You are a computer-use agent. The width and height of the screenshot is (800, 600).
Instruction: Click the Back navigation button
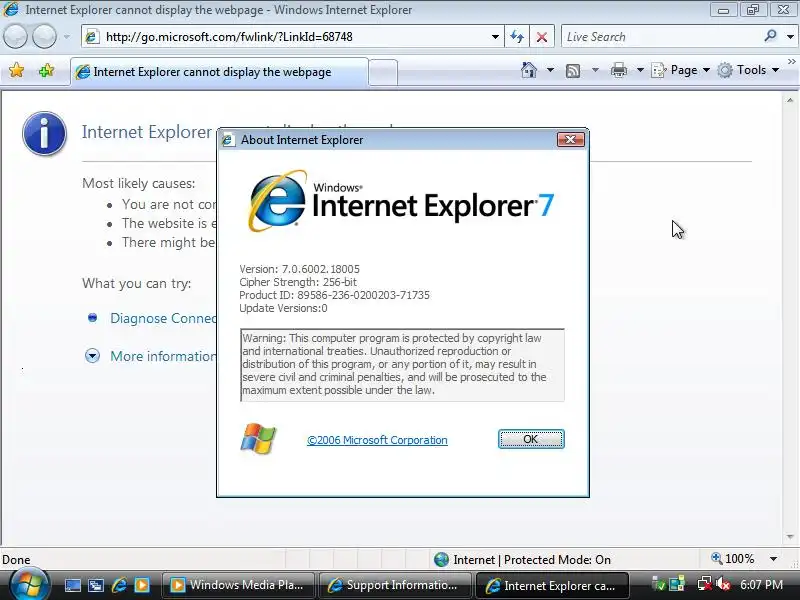pos(15,37)
